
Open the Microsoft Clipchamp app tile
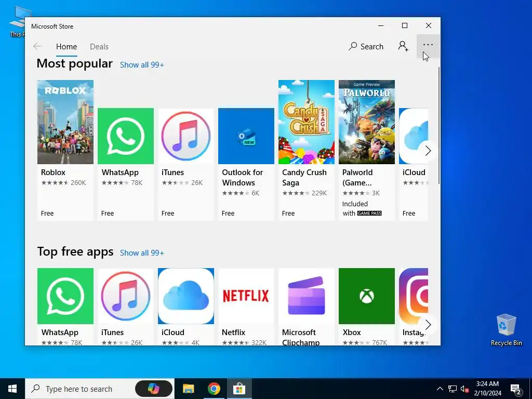tap(307, 307)
